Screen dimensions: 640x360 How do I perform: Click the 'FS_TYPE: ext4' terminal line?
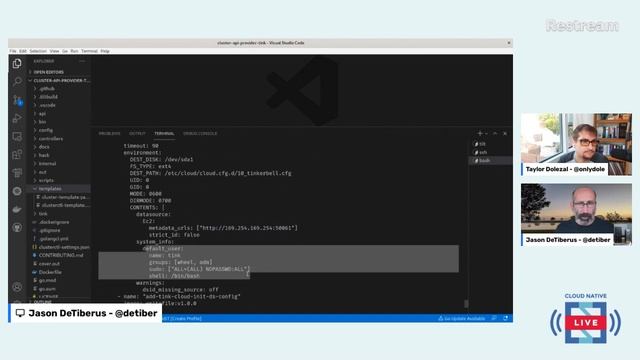coord(150,167)
